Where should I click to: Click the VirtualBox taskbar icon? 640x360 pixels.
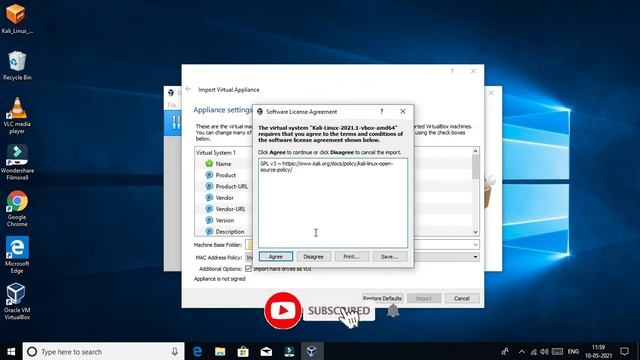(312, 351)
